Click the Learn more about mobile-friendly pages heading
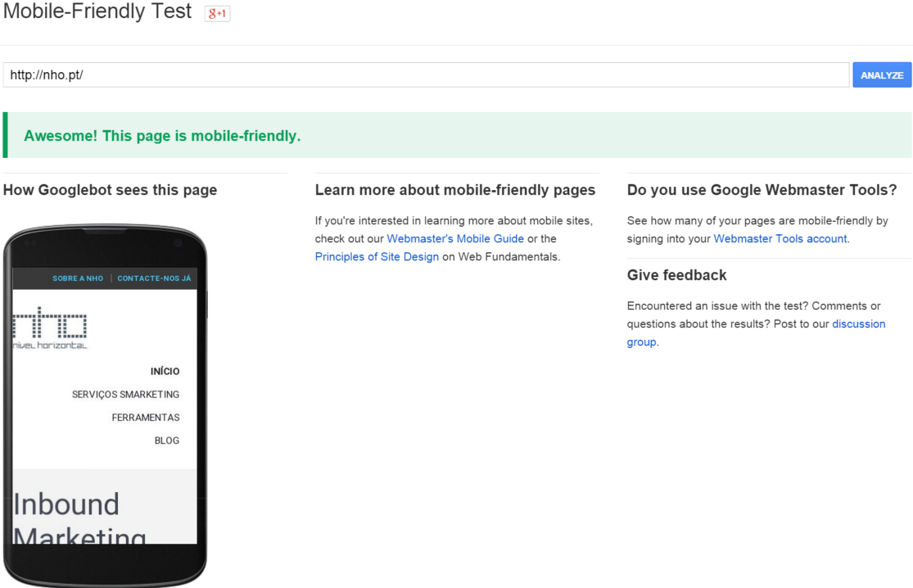The width and height of the screenshot is (913, 588). tap(454, 190)
